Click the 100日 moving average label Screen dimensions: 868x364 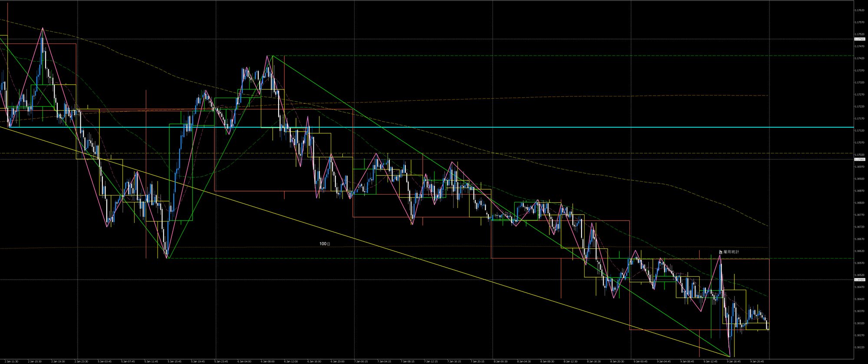pos(325,244)
